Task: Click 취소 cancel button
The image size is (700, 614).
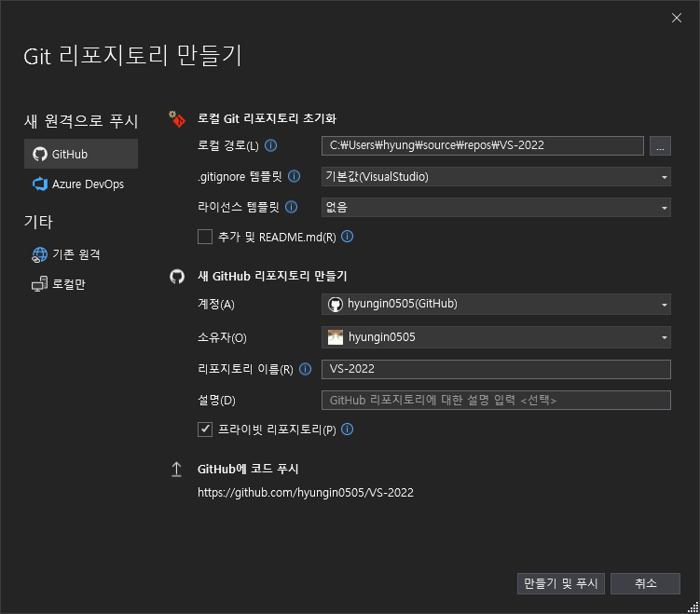Action: [x=646, y=583]
